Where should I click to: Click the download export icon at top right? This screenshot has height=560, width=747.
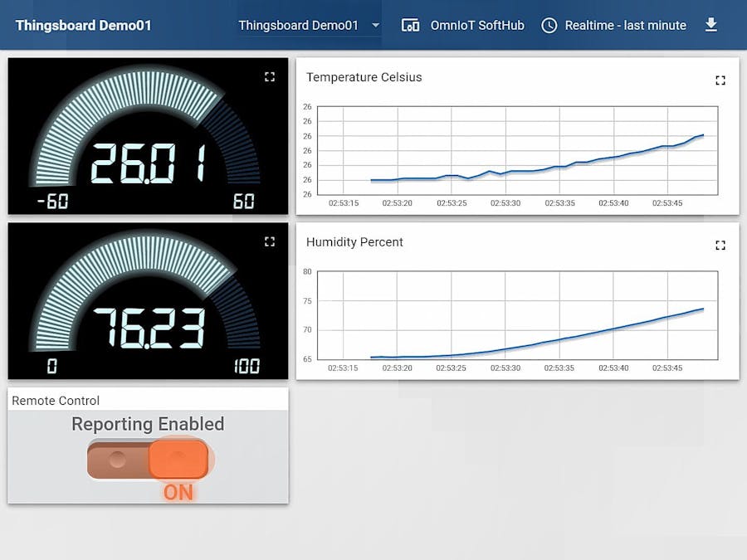(x=711, y=25)
